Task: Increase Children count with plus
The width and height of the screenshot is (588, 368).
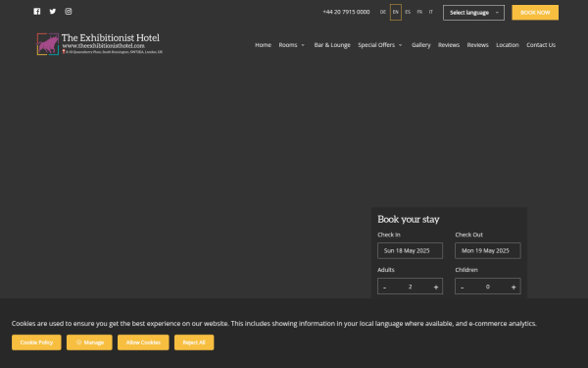Action: (x=514, y=287)
